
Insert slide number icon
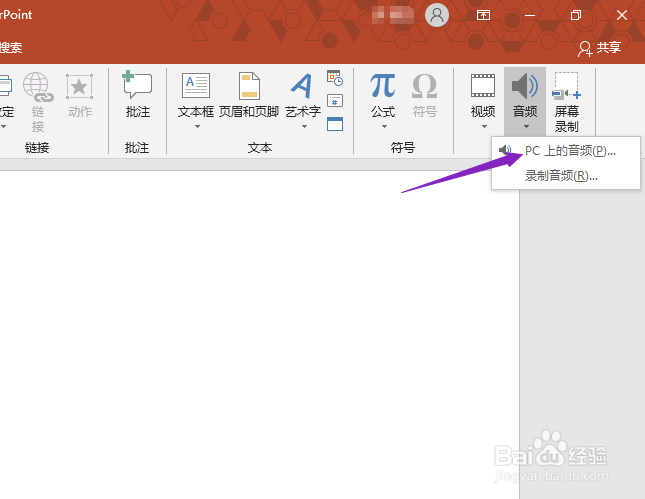(335, 101)
